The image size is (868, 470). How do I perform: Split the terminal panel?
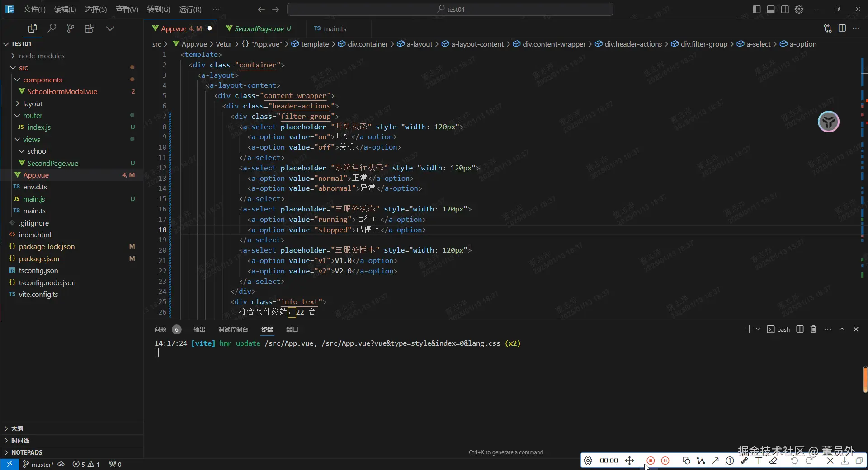coord(800,329)
